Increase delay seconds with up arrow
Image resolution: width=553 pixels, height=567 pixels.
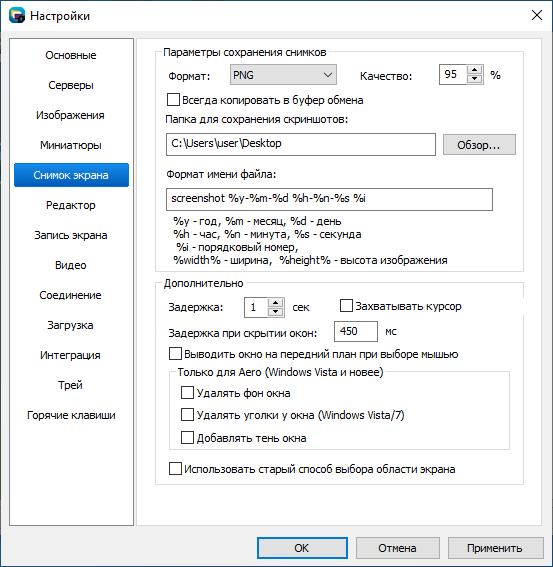(276, 303)
